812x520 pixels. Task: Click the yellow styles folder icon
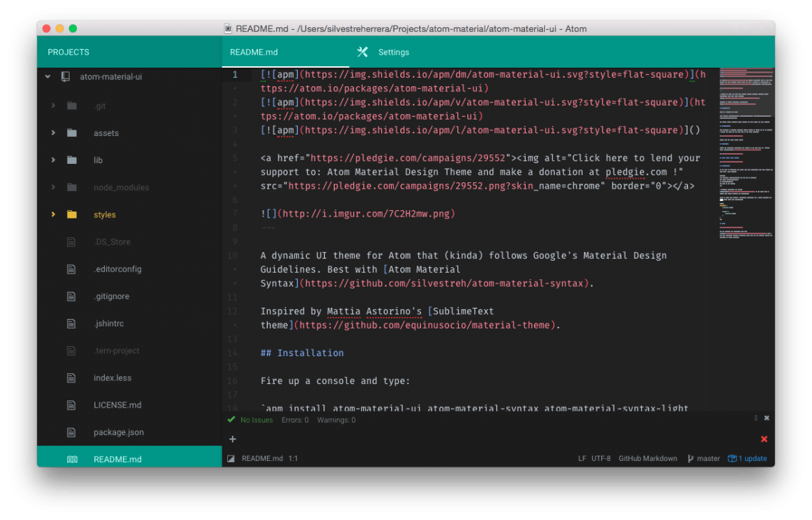click(72, 214)
